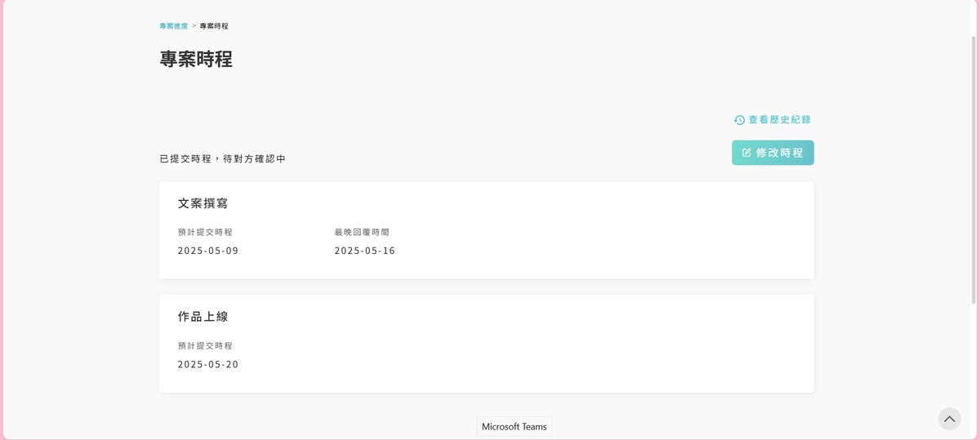Open the 查看歷史紀錄 link
The height and width of the screenshot is (440, 980).
(779, 120)
